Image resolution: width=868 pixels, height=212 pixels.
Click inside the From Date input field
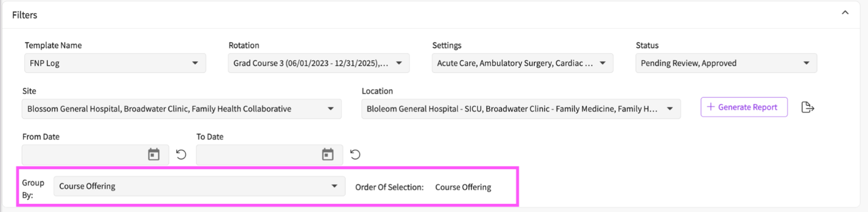pos(84,155)
